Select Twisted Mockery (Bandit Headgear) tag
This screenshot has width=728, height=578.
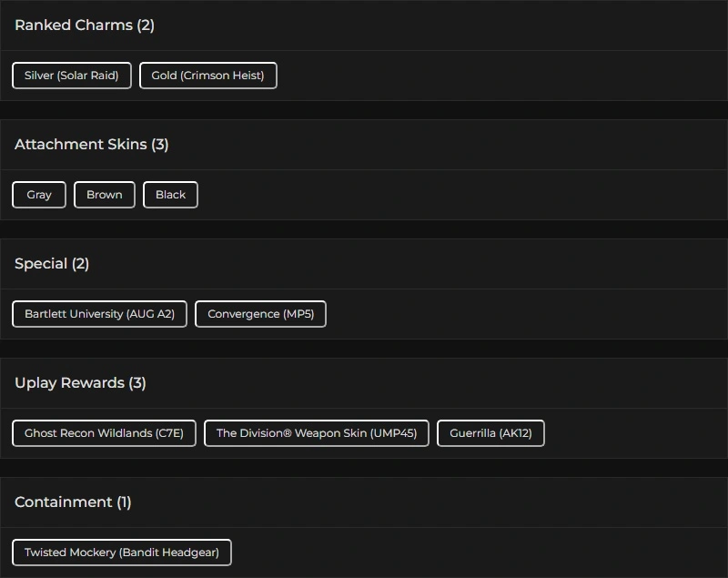122,553
